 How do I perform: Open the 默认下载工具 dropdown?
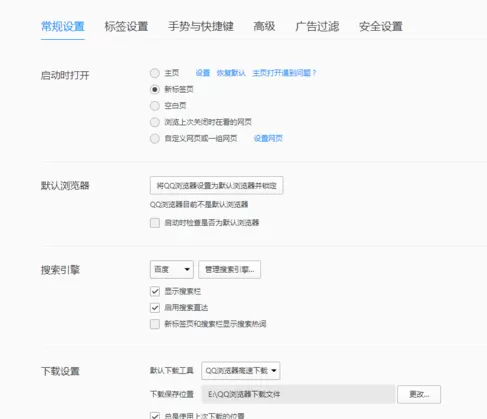241,371
